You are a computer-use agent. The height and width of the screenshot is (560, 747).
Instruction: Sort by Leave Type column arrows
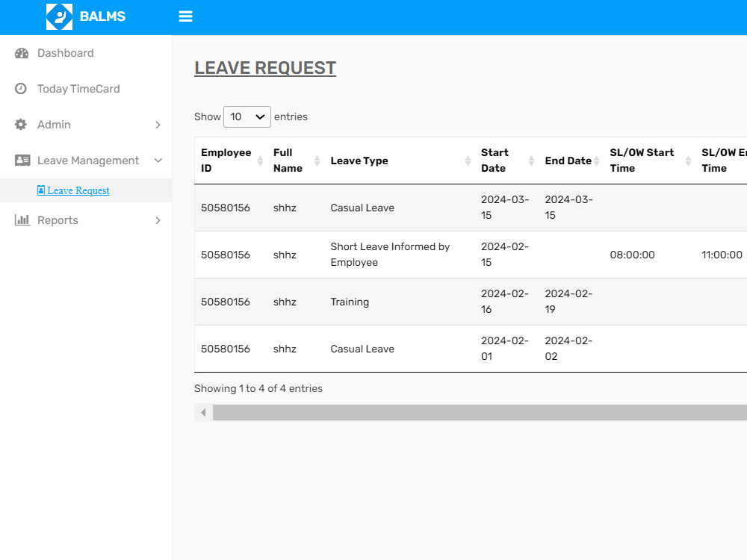[x=468, y=161]
